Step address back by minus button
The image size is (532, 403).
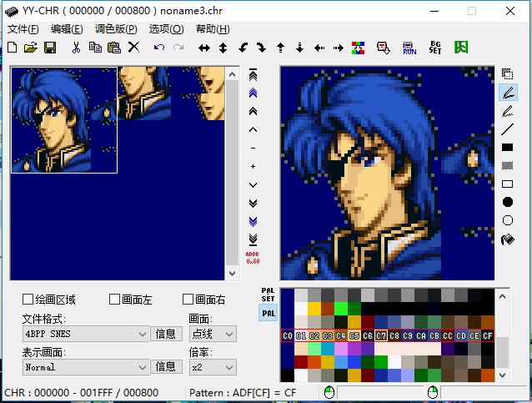pos(253,148)
